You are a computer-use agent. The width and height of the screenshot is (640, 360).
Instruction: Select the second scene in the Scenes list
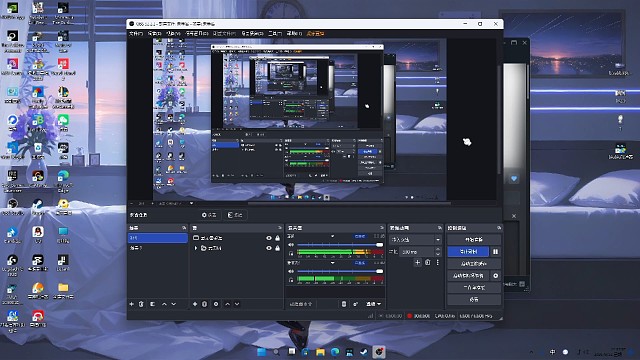158,248
